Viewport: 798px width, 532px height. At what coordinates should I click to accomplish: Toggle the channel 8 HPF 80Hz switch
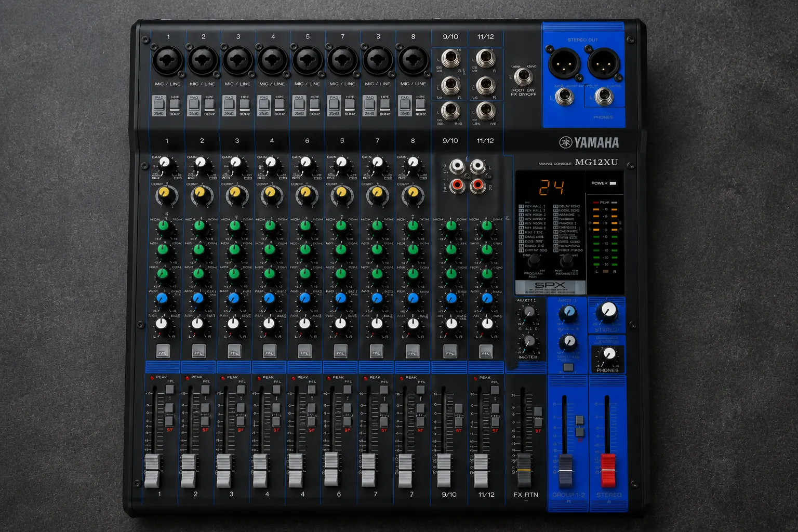[420, 105]
